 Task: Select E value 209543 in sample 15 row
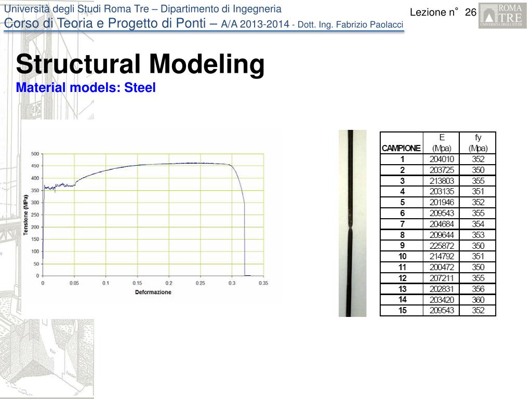(x=442, y=310)
